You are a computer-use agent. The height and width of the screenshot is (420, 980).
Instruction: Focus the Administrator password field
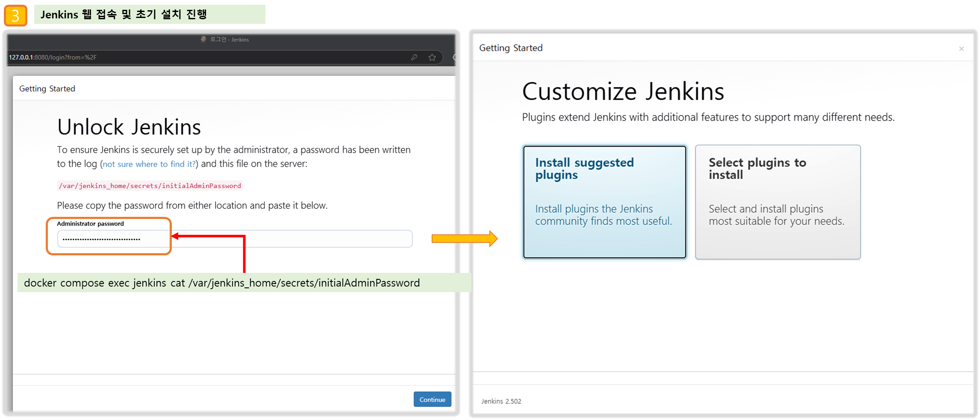point(235,239)
